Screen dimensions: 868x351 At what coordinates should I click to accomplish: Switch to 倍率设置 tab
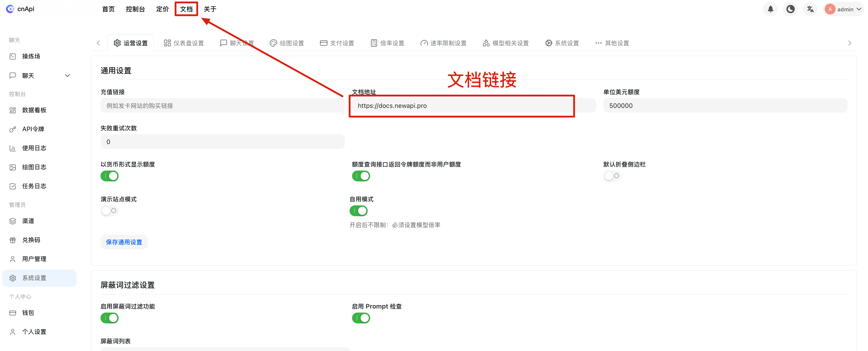(388, 43)
